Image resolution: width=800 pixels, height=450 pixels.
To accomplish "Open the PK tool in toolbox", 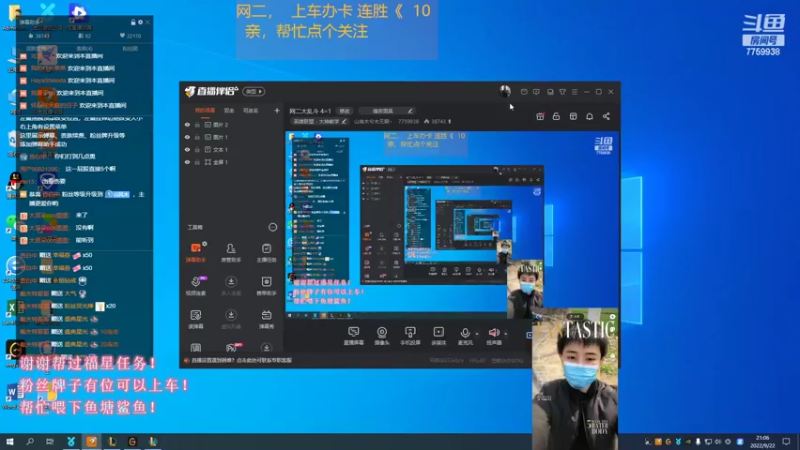I will [231, 348].
